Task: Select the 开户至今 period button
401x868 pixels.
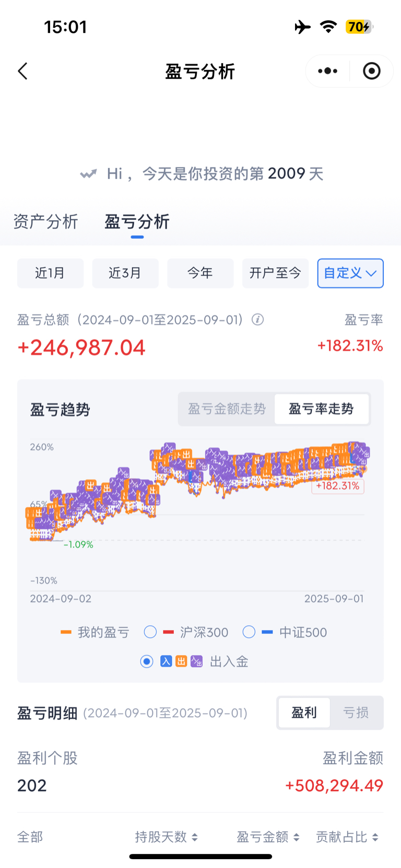Action: (x=275, y=273)
